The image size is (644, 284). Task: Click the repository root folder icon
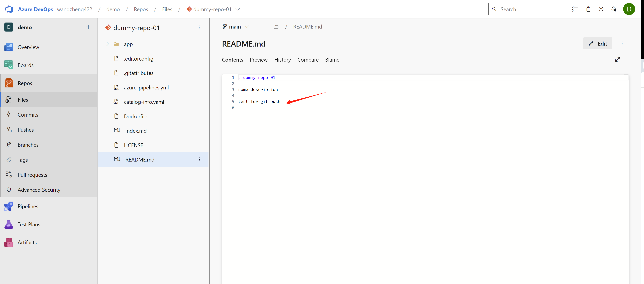coord(276,27)
